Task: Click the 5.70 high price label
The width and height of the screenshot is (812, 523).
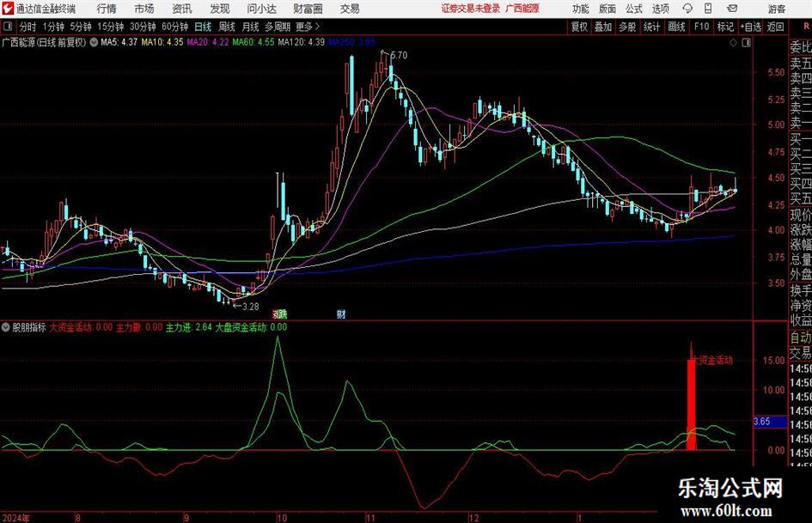Action: (x=399, y=55)
